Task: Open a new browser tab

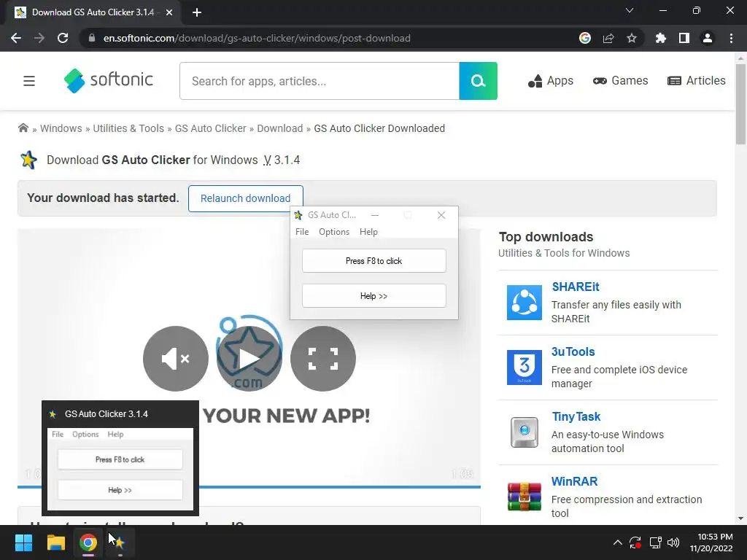Action: 197,12
